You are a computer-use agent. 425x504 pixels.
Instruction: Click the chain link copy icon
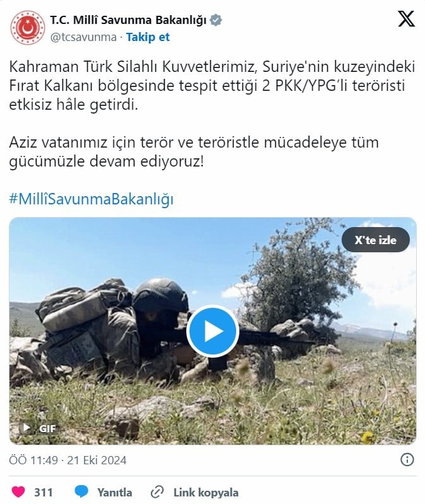pos(157,492)
